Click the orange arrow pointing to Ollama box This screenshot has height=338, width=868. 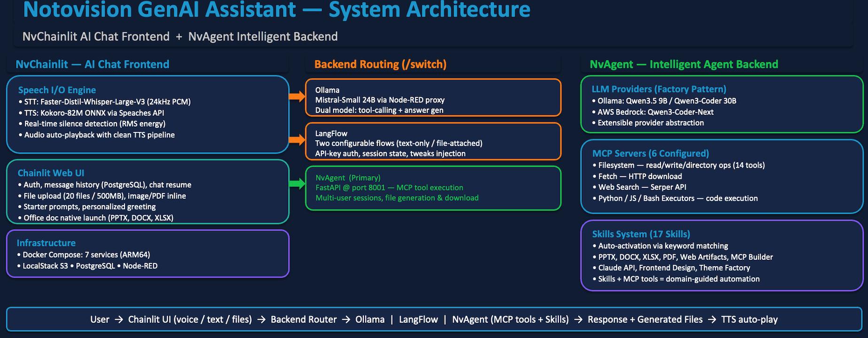(297, 97)
